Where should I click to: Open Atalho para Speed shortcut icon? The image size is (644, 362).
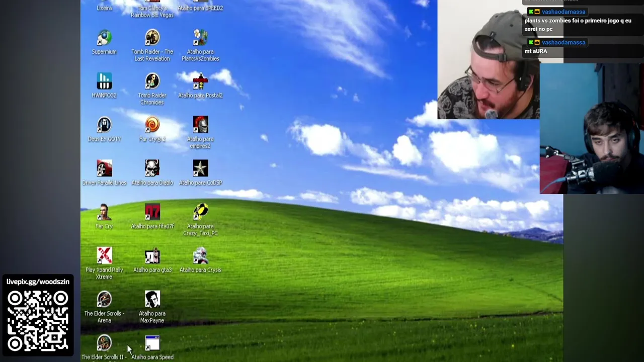[x=152, y=348]
